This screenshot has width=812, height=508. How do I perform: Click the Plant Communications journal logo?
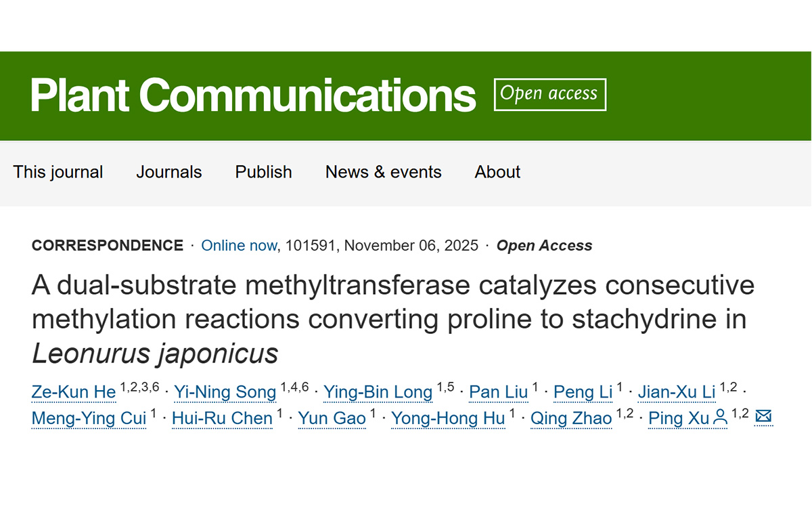pyautogui.click(x=253, y=95)
